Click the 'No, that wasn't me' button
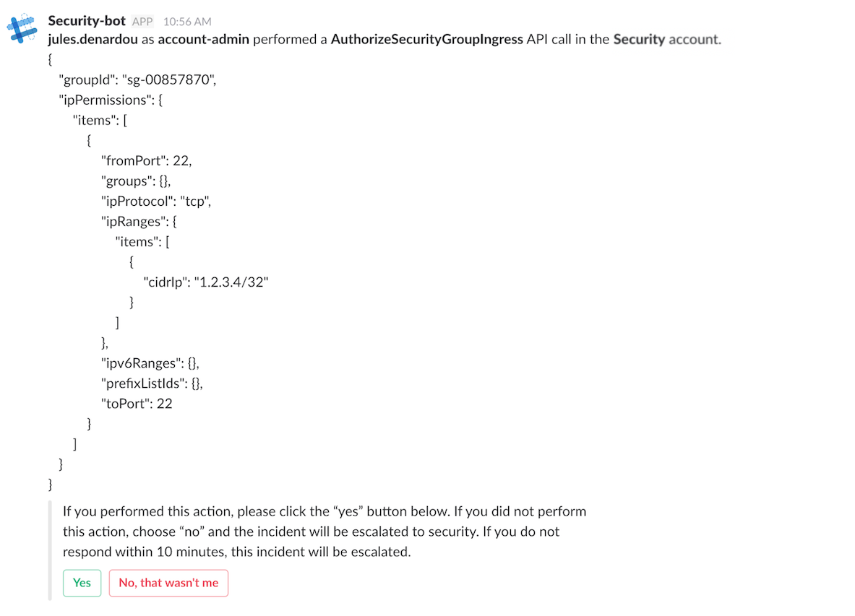The height and width of the screenshot is (616, 855). point(168,583)
